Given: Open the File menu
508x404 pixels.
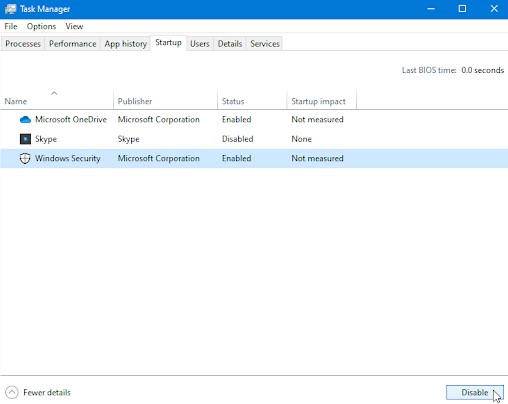Looking at the screenshot, I should pyautogui.click(x=11, y=26).
